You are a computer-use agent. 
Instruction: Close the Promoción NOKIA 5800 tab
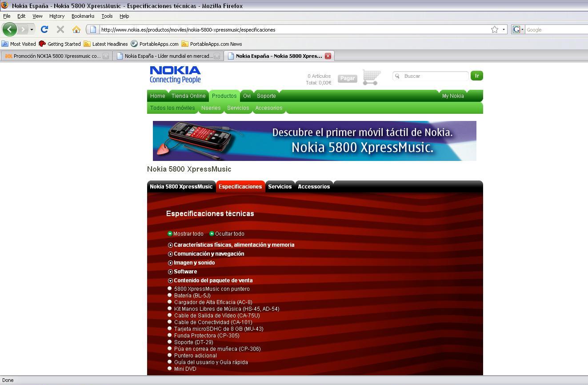105,56
